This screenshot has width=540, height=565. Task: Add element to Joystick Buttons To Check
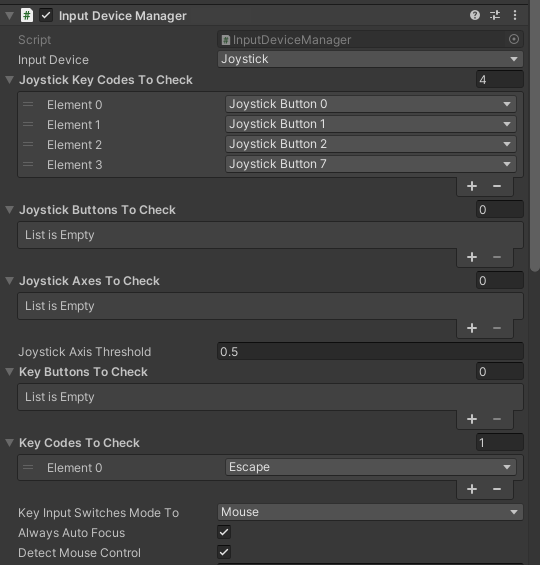click(472, 257)
